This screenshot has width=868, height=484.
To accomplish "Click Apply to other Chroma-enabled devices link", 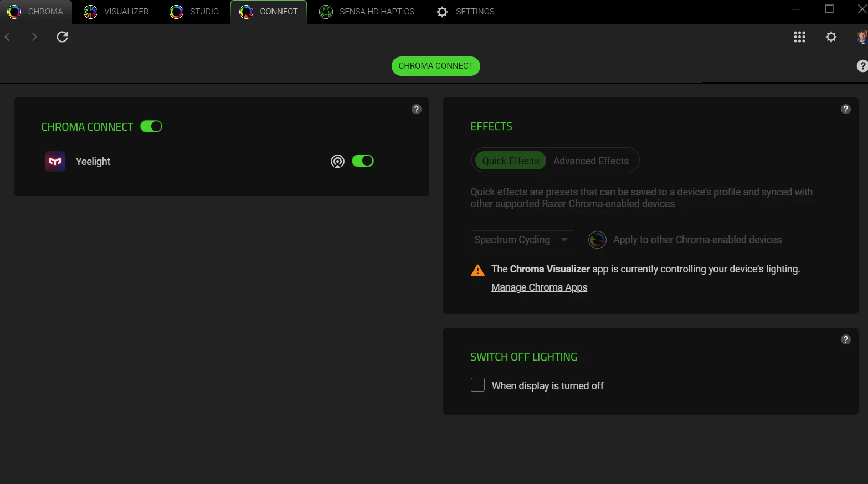I will point(697,240).
